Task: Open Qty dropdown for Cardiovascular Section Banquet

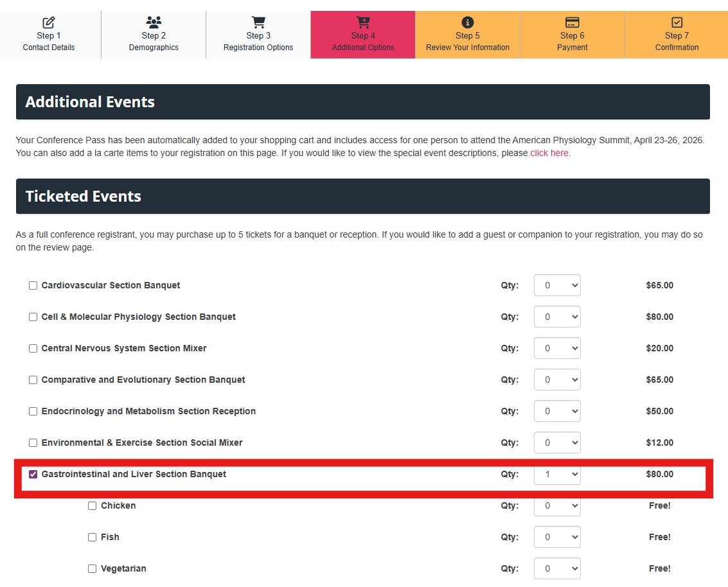Action: point(557,285)
